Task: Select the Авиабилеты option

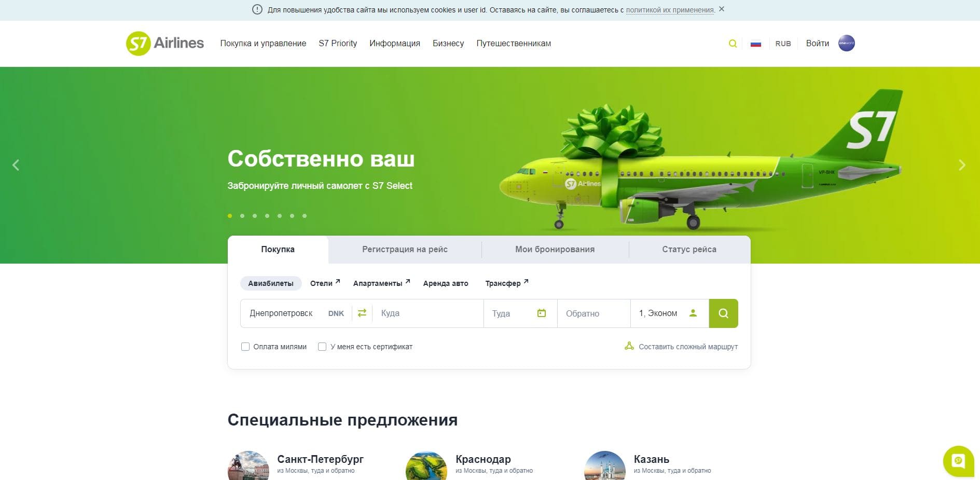Action: [271, 283]
